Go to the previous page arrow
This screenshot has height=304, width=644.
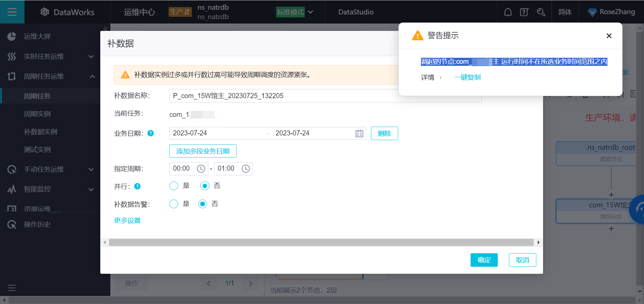209,284
